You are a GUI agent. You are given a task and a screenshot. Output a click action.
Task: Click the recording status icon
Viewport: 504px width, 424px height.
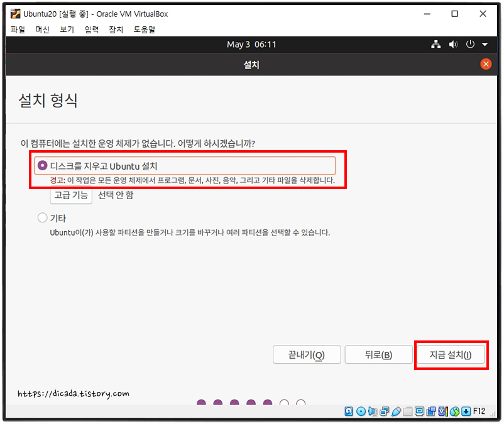click(431, 411)
